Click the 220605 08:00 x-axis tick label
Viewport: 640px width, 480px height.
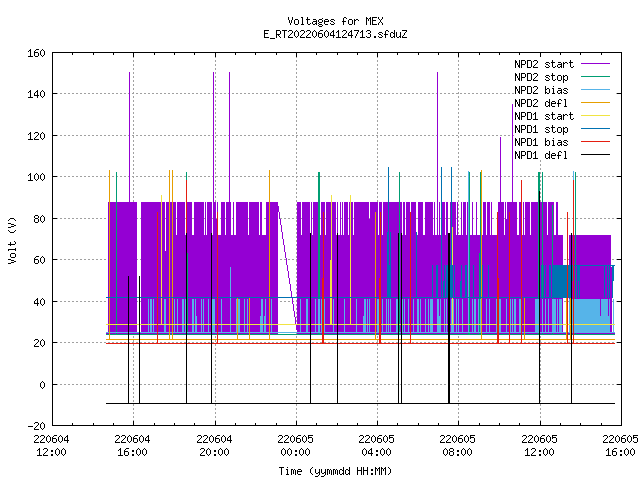458,446
